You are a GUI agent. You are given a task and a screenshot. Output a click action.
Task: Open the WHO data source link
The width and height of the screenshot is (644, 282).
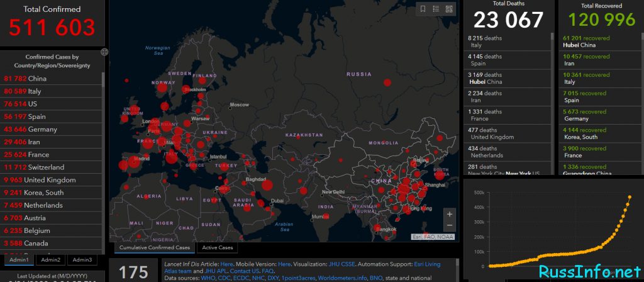point(208,278)
